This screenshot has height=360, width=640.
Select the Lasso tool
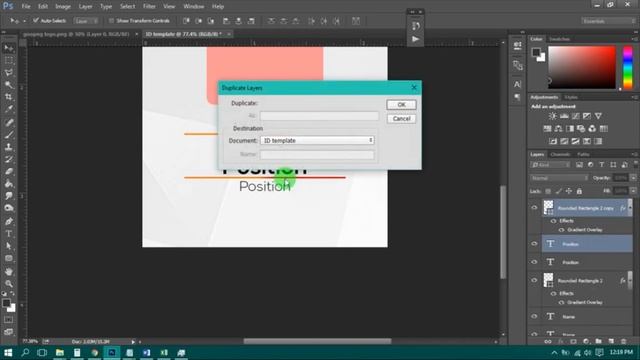coord(9,73)
